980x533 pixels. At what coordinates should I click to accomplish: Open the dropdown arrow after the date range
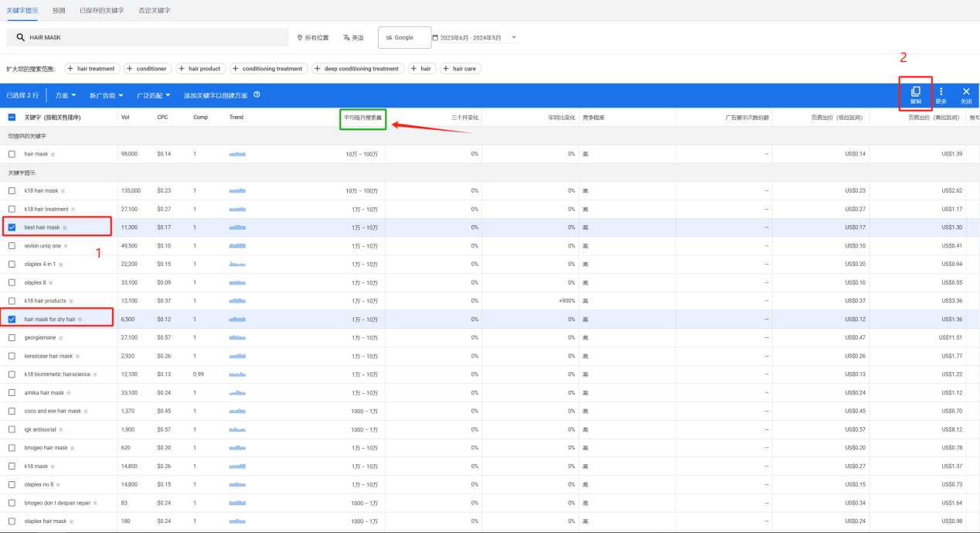(x=514, y=37)
